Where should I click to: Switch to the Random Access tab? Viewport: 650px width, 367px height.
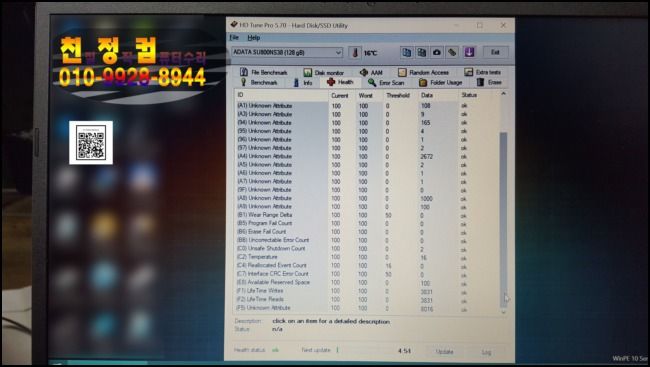pos(423,73)
